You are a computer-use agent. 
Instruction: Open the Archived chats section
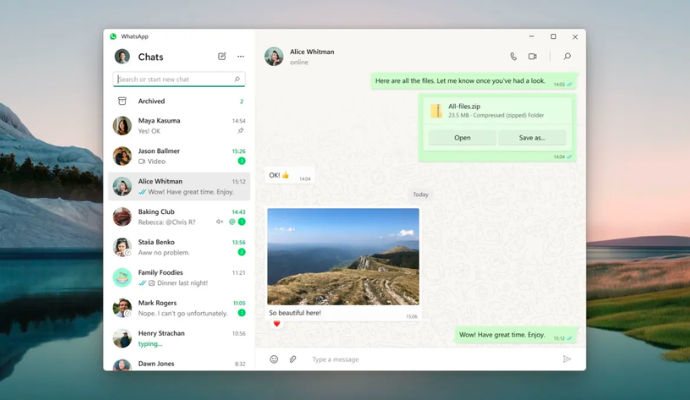pos(179,101)
